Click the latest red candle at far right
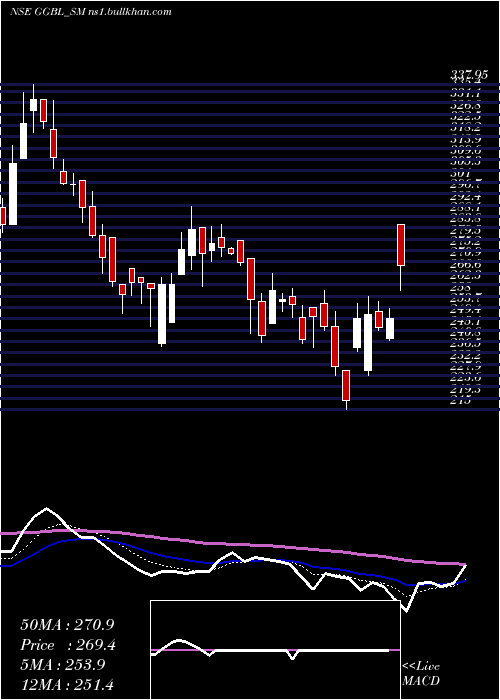The image size is (500, 700). coord(401,245)
